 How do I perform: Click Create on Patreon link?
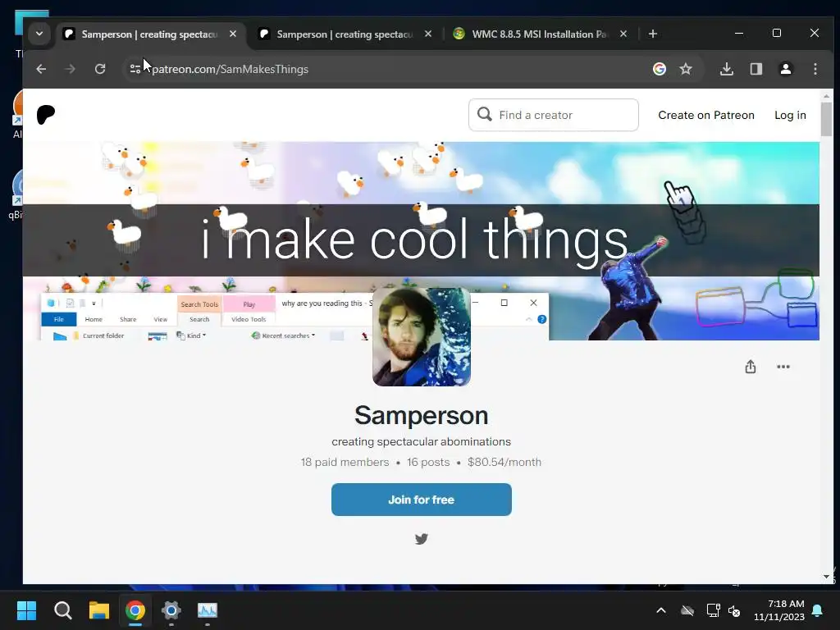coord(706,115)
